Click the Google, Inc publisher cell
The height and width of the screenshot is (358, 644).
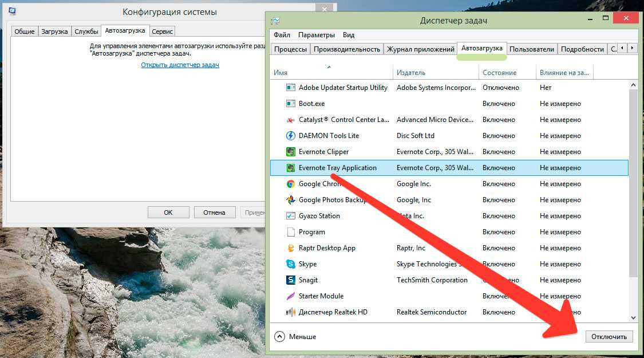413,200
